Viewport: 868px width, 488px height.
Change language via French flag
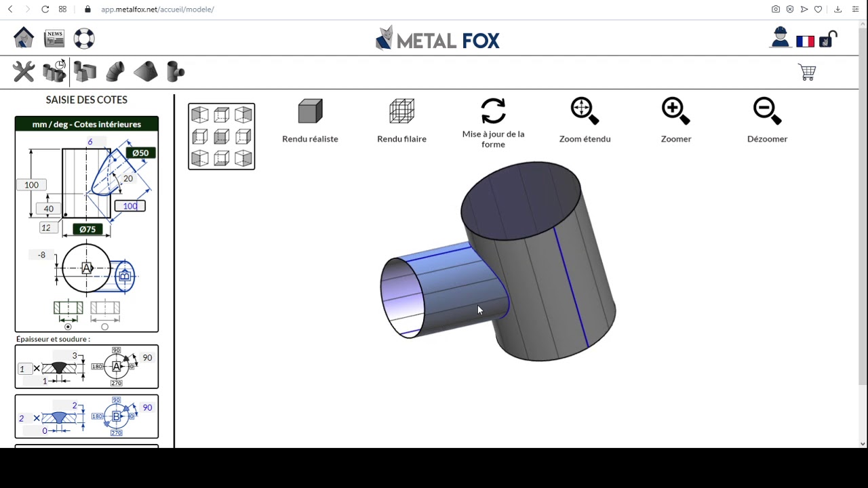[805, 41]
